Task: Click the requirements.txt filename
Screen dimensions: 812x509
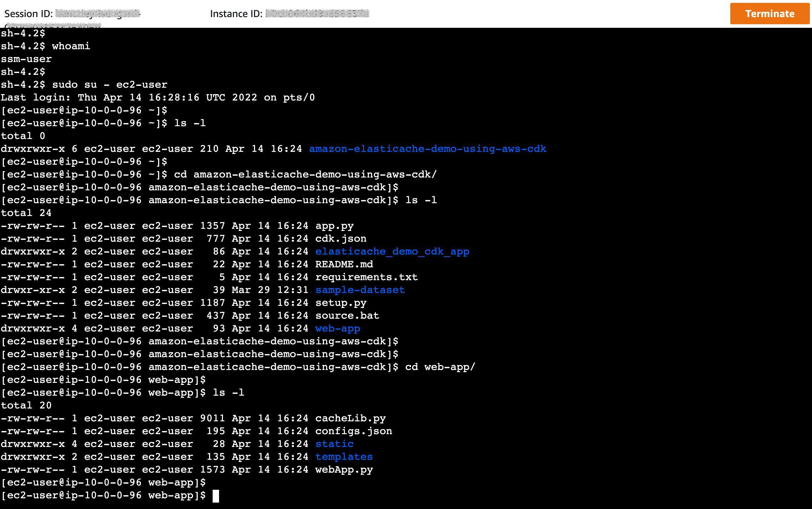Action: coord(366,277)
